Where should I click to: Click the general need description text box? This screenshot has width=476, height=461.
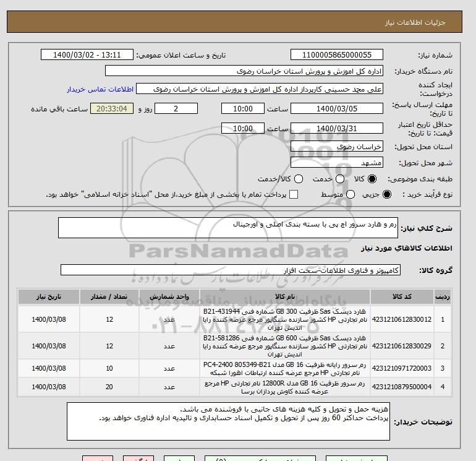(x=228, y=228)
